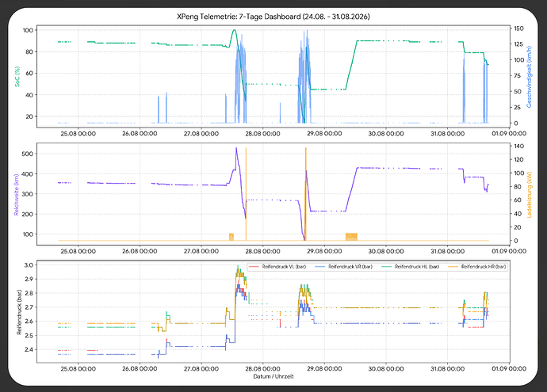Click '25.08 00:00' under the SoC chart

tap(78, 134)
